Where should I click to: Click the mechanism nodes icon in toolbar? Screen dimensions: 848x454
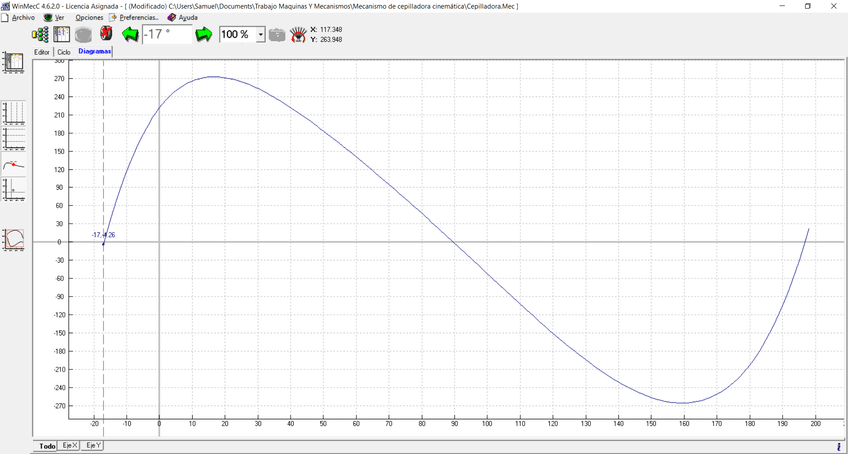(x=41, y=34)
